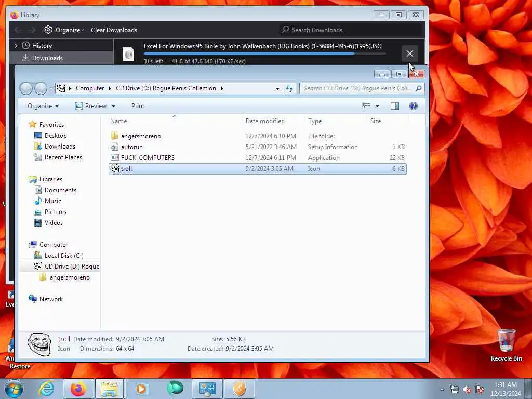Screen dimensions: 532x399
Task: Expand the address bar history dropdown
Action: click(x=277, y=88)
